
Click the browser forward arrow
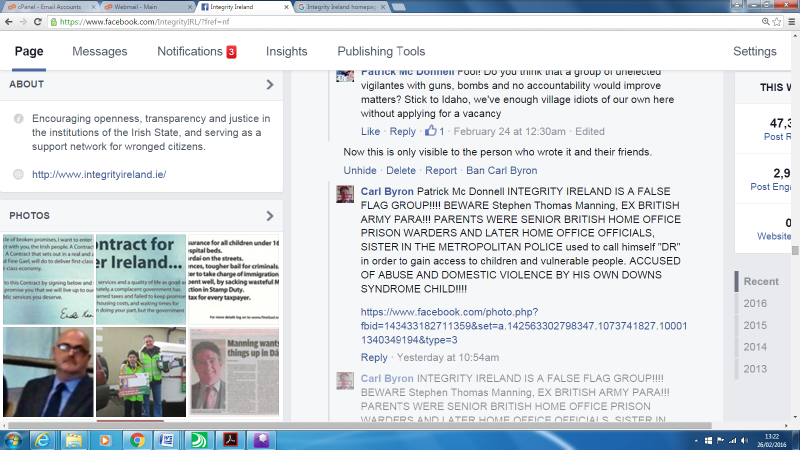[x=23, y=22]
